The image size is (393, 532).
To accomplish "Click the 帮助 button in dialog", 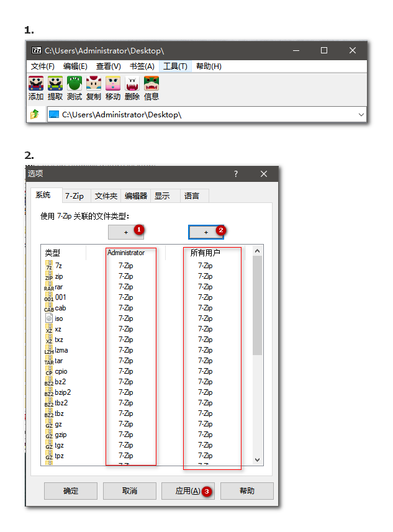I will tap(247, 491).
